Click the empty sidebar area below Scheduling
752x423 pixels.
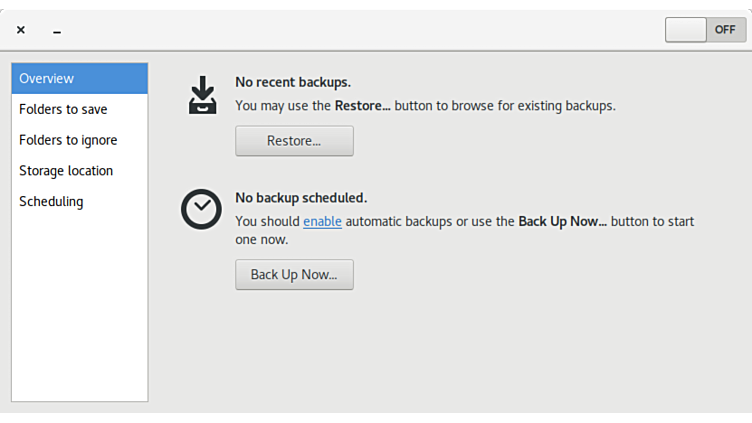coord(79,310)
